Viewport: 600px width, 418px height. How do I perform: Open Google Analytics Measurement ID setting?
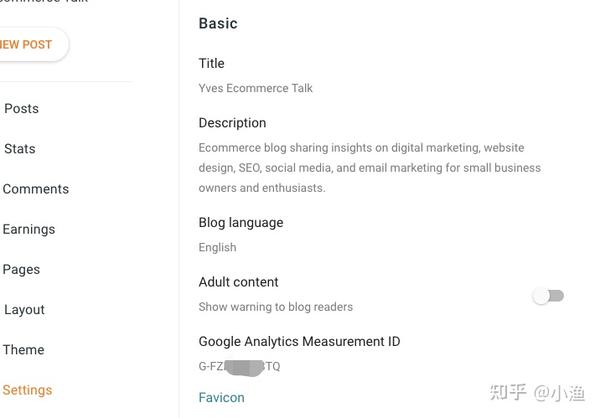[300, 341]
